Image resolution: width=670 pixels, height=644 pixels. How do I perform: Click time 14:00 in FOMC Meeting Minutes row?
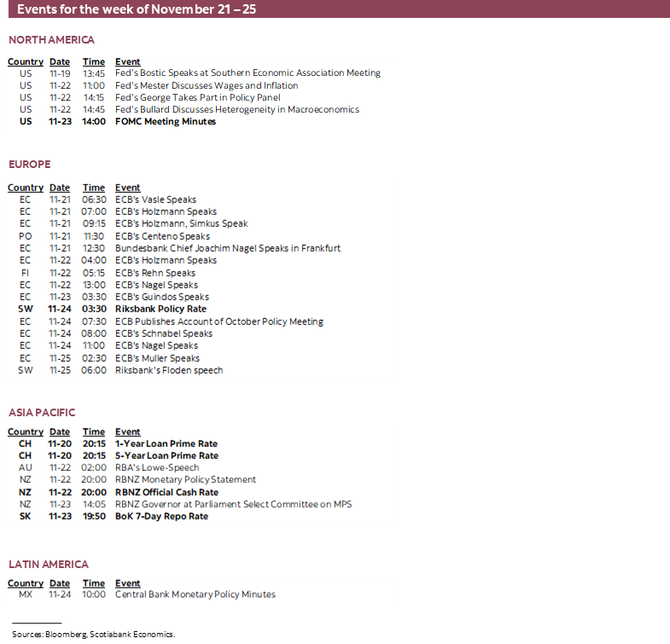[94, 121]
